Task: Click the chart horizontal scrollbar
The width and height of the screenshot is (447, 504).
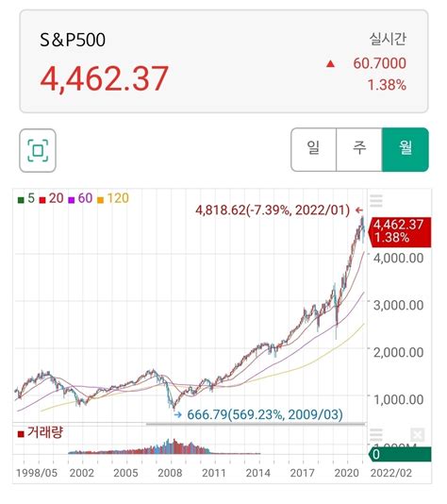Action: pyautogui.click(x=256, y=425)
